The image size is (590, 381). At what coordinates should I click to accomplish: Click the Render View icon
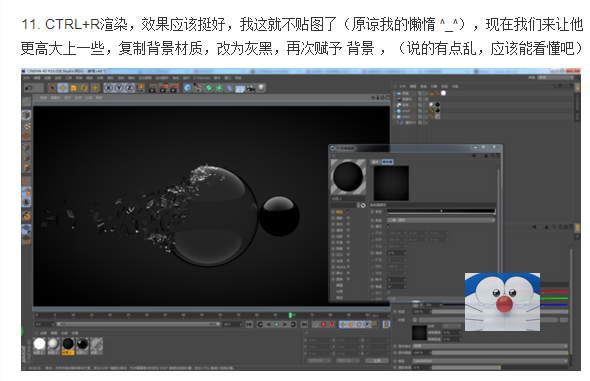(x=153, y=88)
